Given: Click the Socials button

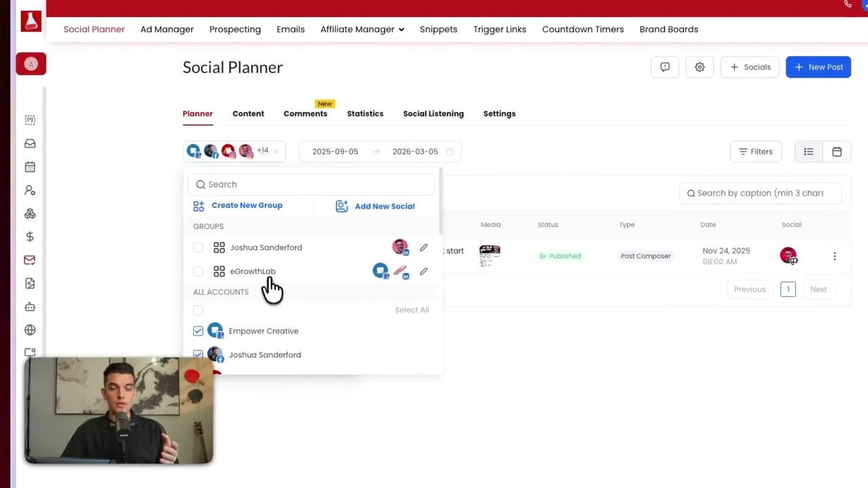Looking at the screenshot, I should pos(750,67).
